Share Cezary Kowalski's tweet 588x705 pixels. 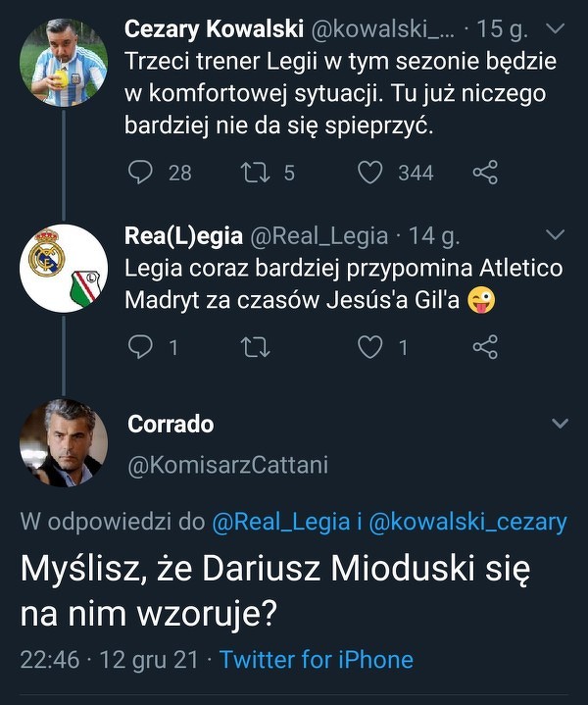(485, 173)
